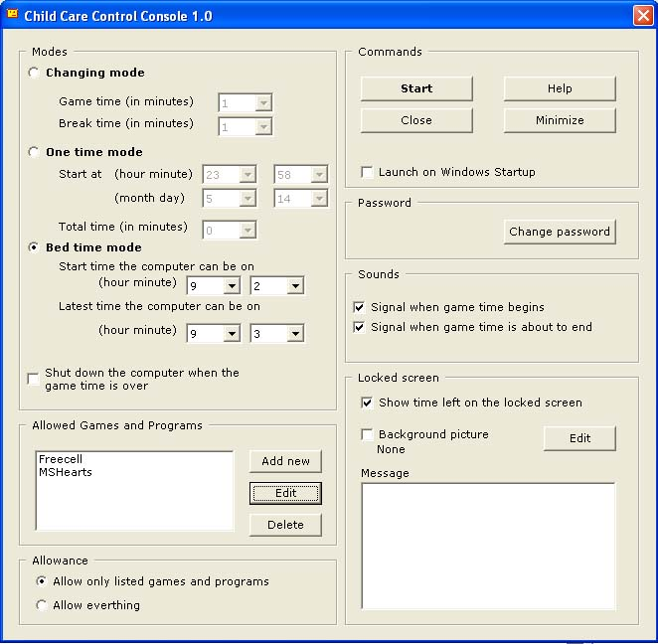Select MSHearts in the allowed programs list
Screen dimensions: 658x644
click(x=65, y=472)
